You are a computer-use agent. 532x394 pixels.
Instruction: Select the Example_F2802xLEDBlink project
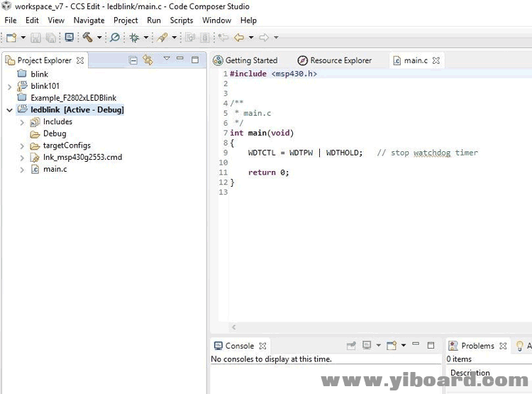coord(67,98)
